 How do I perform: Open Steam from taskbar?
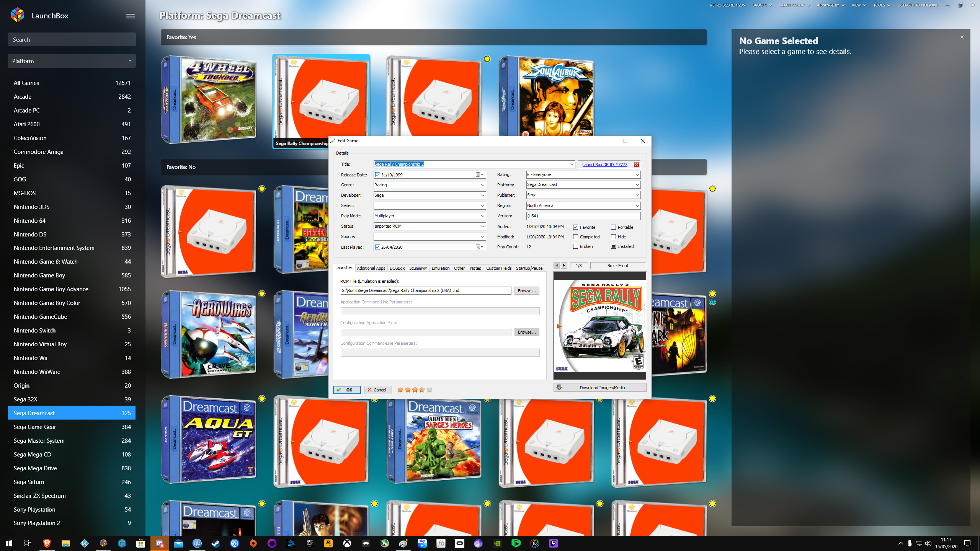coord(216,543)
